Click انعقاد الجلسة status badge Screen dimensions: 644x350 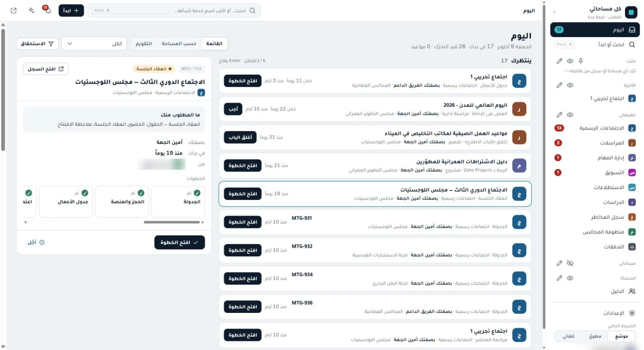(154, 69)
